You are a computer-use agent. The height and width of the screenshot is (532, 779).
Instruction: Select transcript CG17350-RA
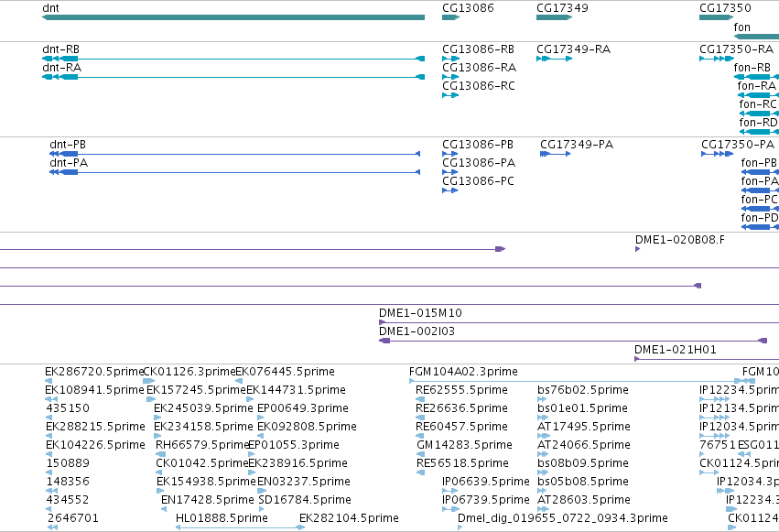(717, 59)
